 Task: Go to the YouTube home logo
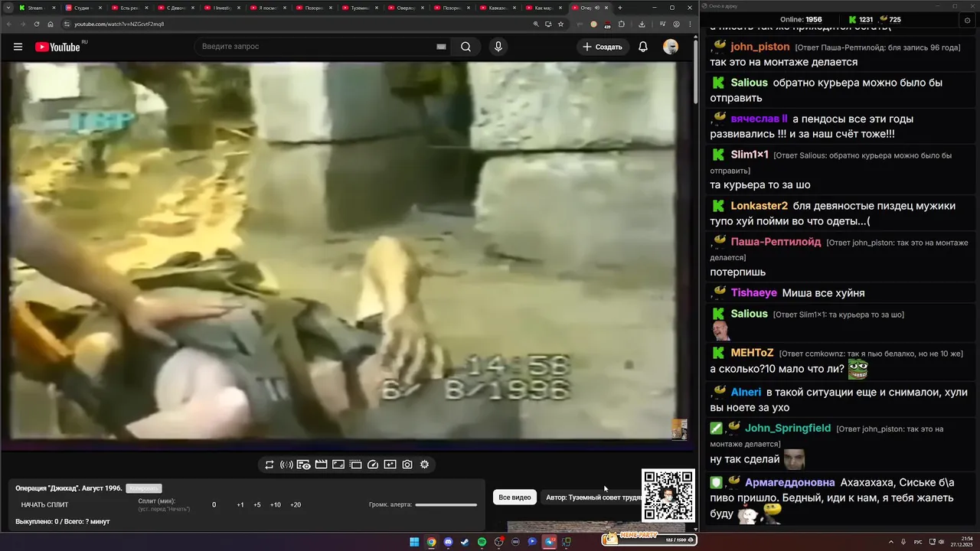[57, 47]
